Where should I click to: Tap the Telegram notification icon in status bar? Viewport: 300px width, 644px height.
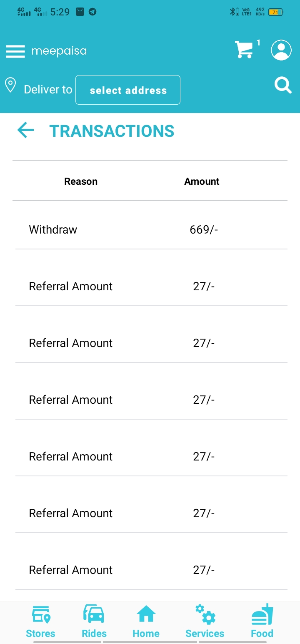point(92,12)
